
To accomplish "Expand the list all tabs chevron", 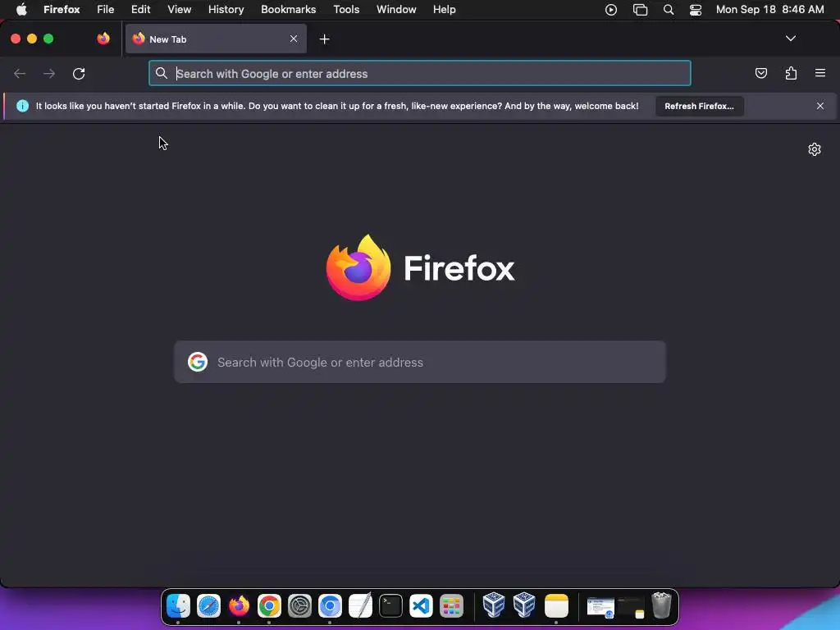I will 790,39.
